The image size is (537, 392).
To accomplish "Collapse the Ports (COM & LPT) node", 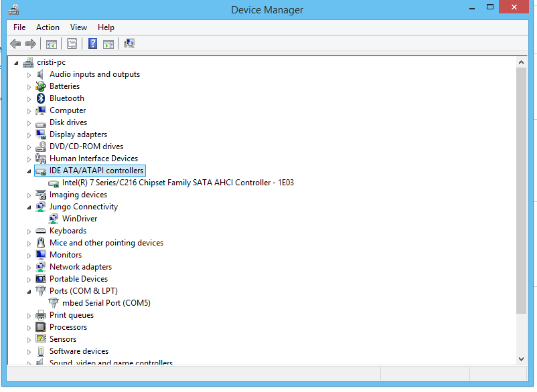I will point(29,292).
